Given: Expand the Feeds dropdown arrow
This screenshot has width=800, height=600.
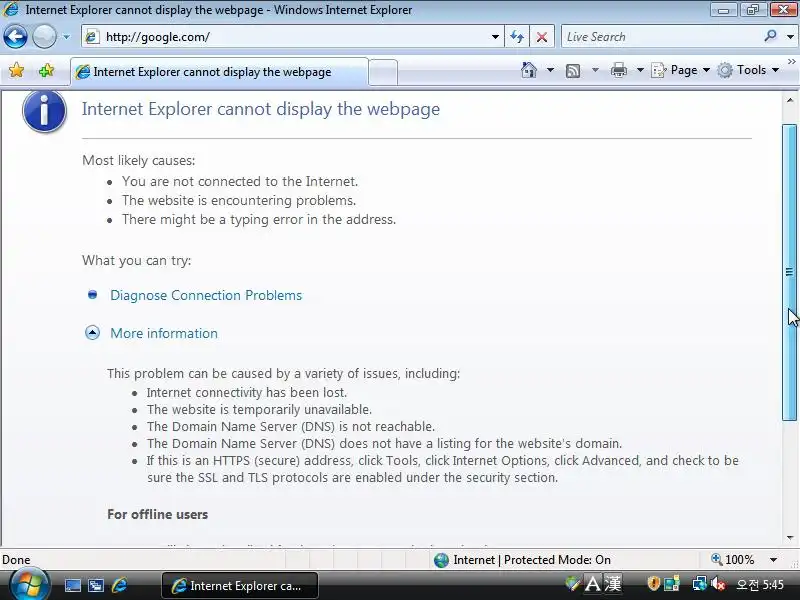Looking at the screenshot, I should pyautogui.click(x=595, y=70).
